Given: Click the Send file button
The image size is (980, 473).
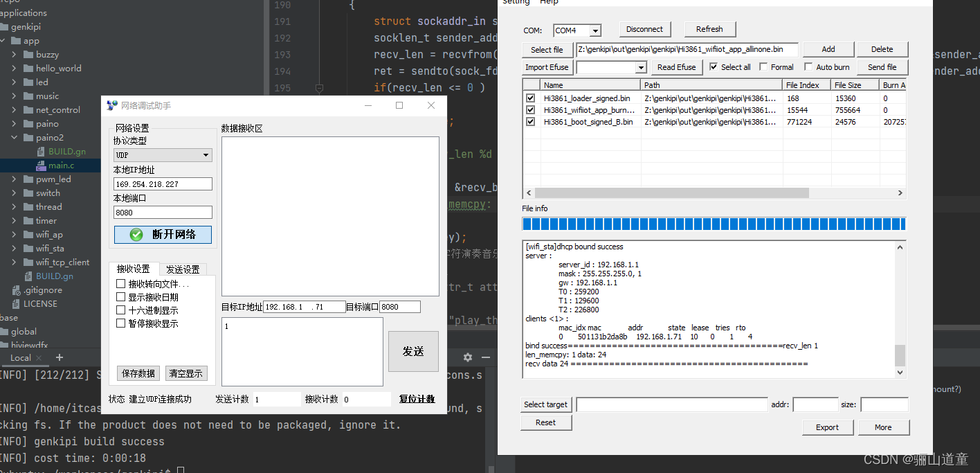Looking at the screenshot, I should pyautogui.click(x=882, y=67).
